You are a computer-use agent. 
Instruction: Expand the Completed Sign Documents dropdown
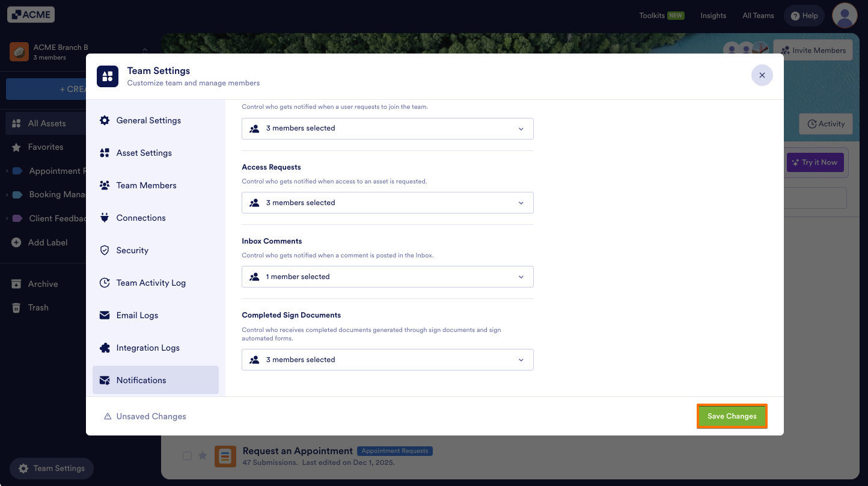(388, 360)
